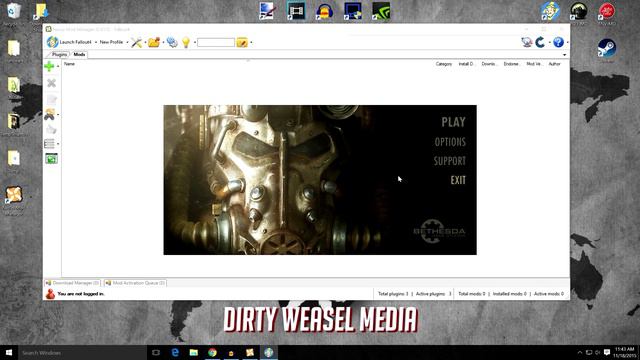This screenshot has width=640, height=360.
Task: Click the Downlo... column header
Action: coord(489,64)
